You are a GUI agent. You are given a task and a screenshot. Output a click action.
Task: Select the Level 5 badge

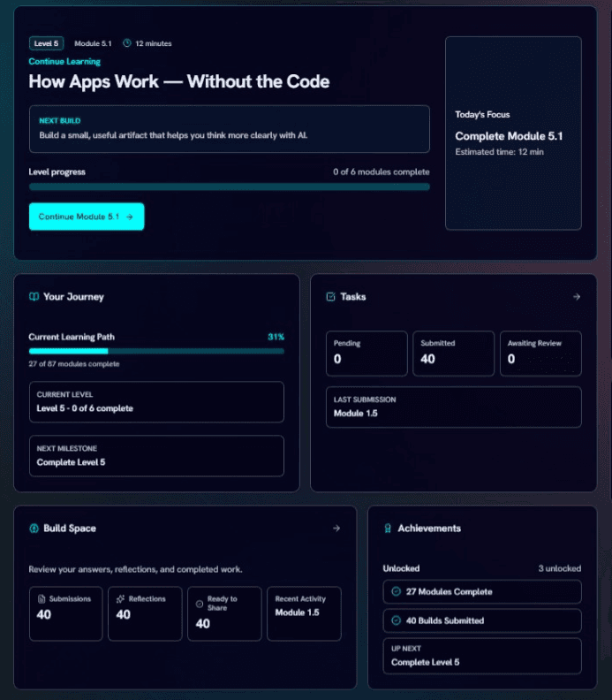[47, 43]
